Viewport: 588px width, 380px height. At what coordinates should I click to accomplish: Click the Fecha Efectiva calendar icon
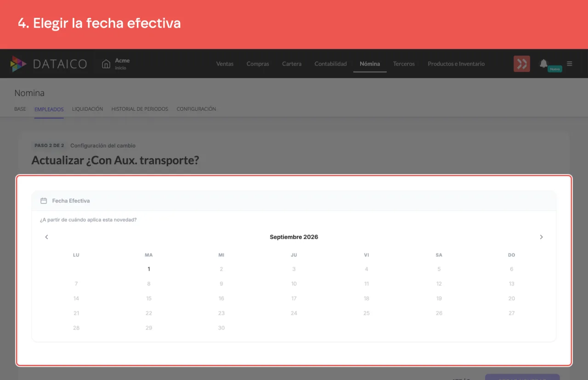pyautogui.click(x=44, y=201)
